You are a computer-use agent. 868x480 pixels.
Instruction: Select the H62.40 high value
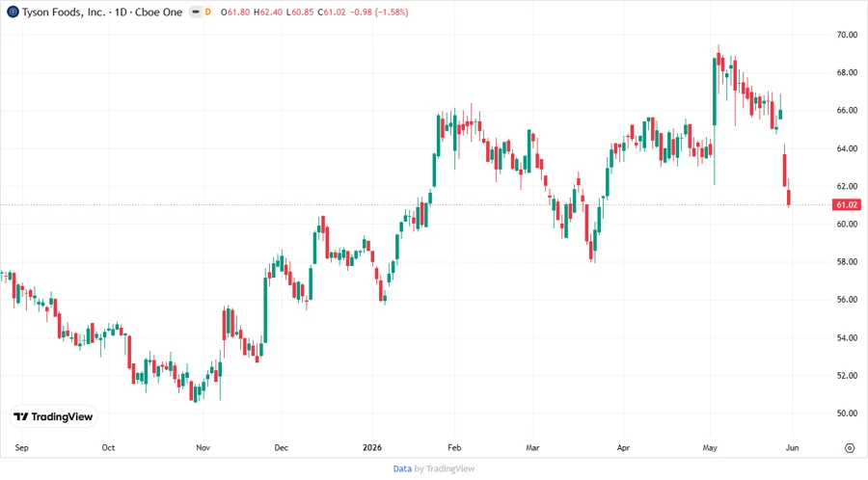pyautogui.click(x=268, y=12)
